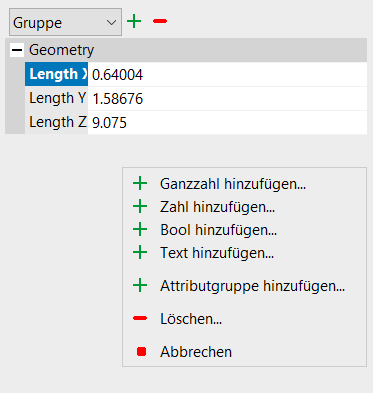Image resolution: width=373 pixels, height=393 pixels.
Task: Click the Length X value field 0.64004
Action: pos(227,74)
